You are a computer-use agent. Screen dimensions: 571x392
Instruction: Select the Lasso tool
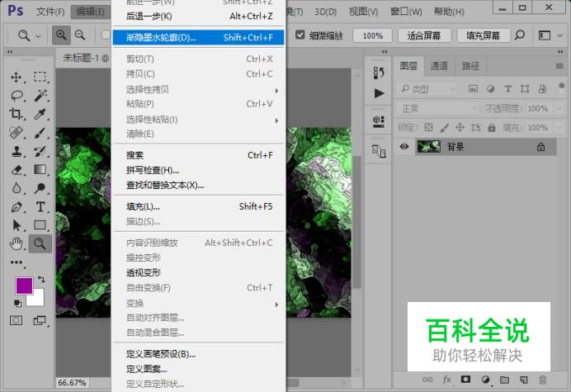[x=17, y=96]
